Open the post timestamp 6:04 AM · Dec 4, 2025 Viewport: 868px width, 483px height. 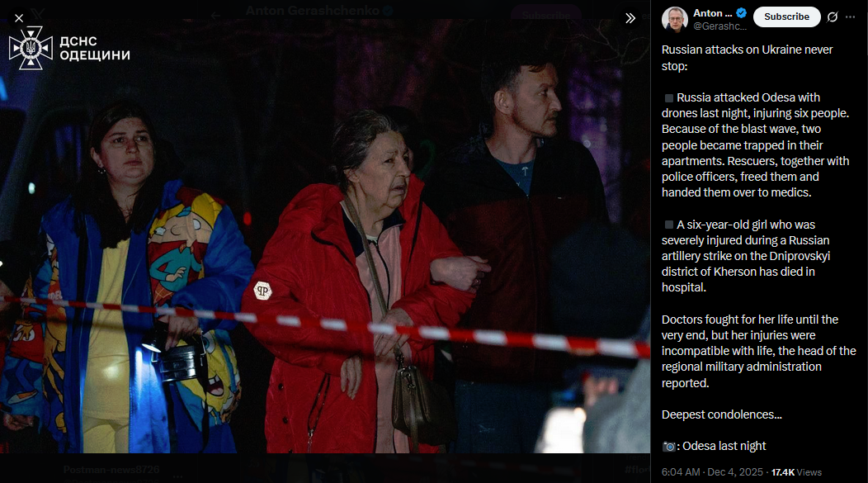[712, 472]
